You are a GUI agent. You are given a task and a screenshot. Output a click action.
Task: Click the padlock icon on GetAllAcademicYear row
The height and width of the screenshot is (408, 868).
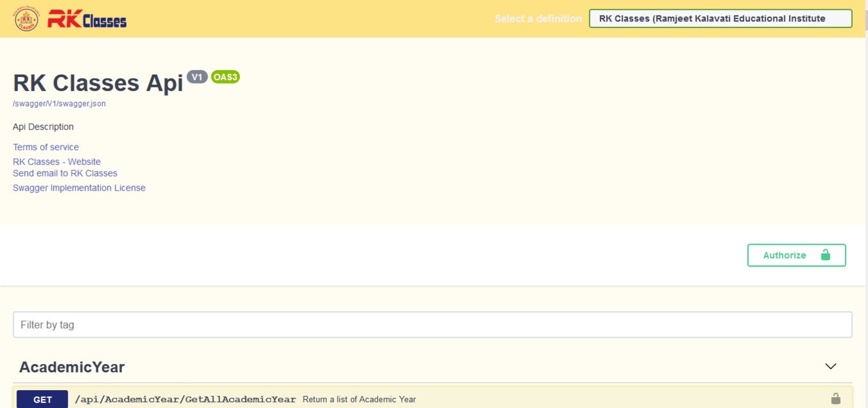pyautogui.click(x=835, y=399)
